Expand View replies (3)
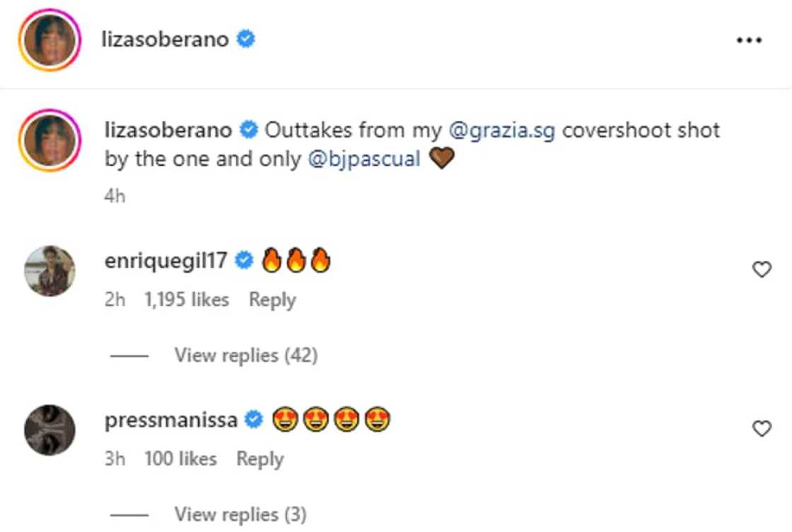 [x=240, y=514]
